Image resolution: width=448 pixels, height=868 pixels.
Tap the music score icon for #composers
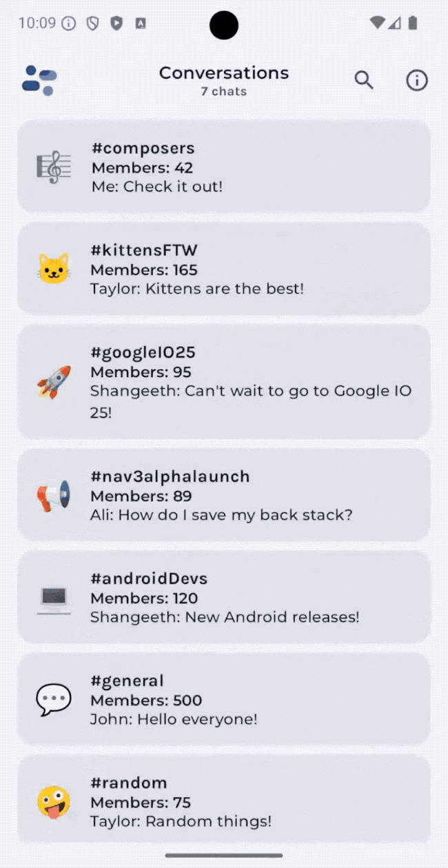click(54, 168)
